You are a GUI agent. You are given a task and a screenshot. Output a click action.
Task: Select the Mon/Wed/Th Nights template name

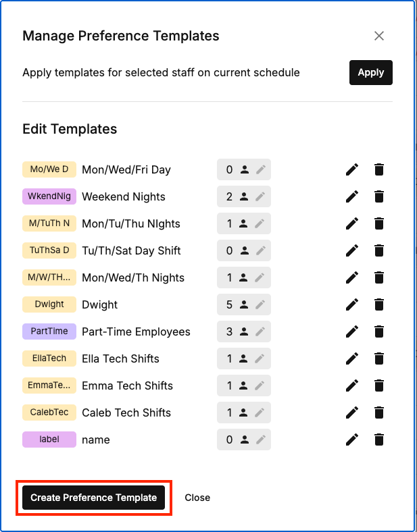click(x=132, y=277)
